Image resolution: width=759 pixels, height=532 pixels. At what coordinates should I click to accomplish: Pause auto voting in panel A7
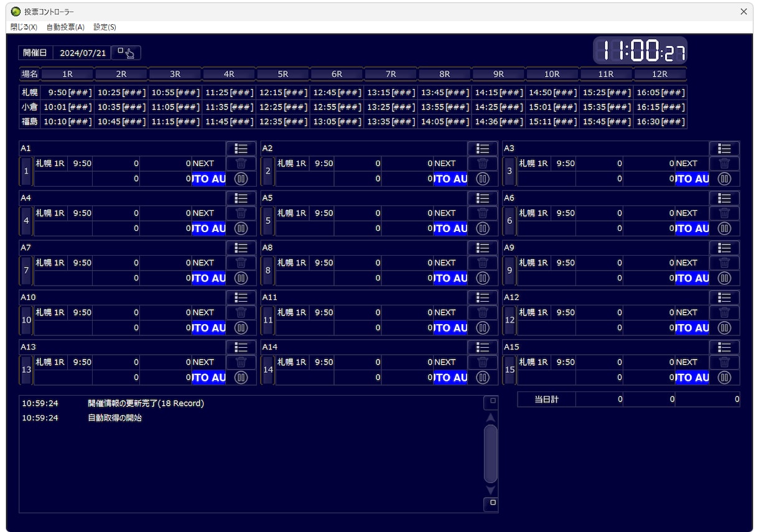coord(241,278)
